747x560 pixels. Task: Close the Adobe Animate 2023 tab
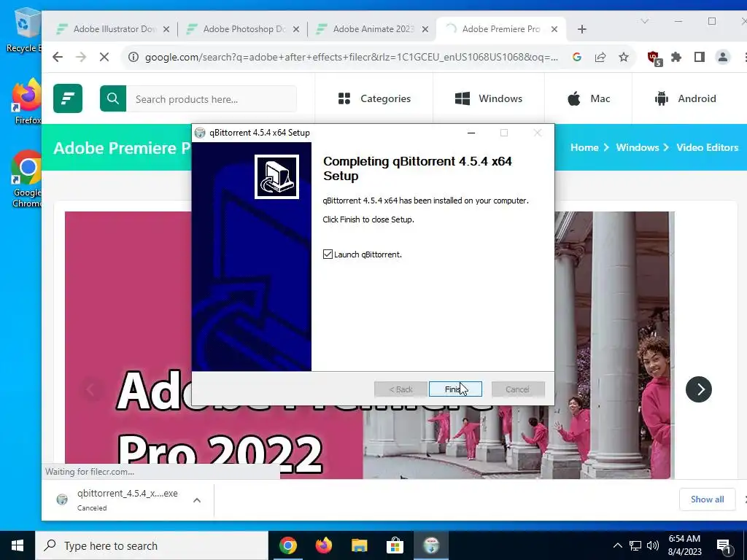point(425,29)
